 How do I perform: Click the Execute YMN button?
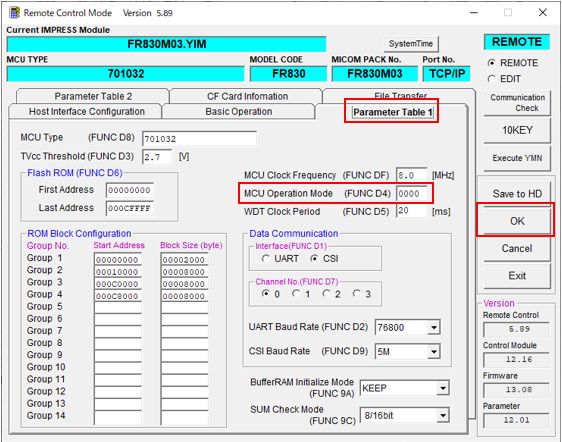517,158
